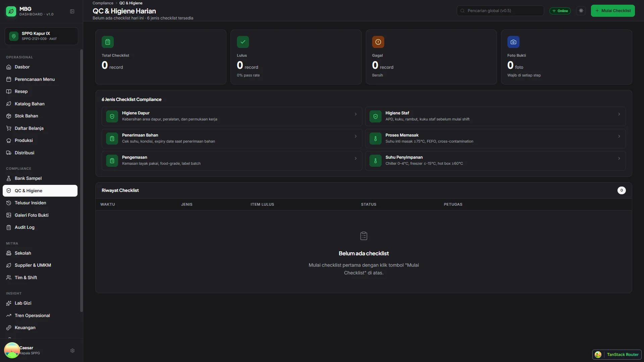Image resolution: width=644 pixels, height=362 pixels.
Task: Open Katalog Bahan page
Action: point(40,104)
